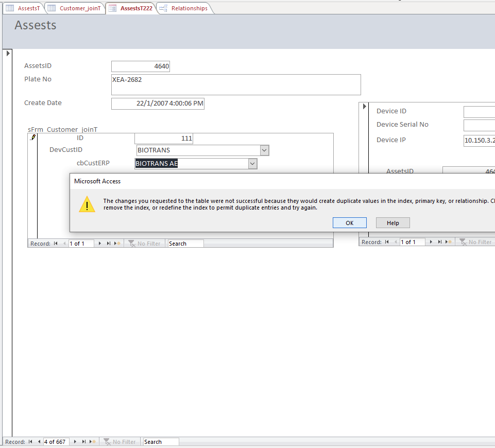This screenshot has width=495, height=448.
Task: Click the AssetsID field showing 4640
Action: (141, 66)
